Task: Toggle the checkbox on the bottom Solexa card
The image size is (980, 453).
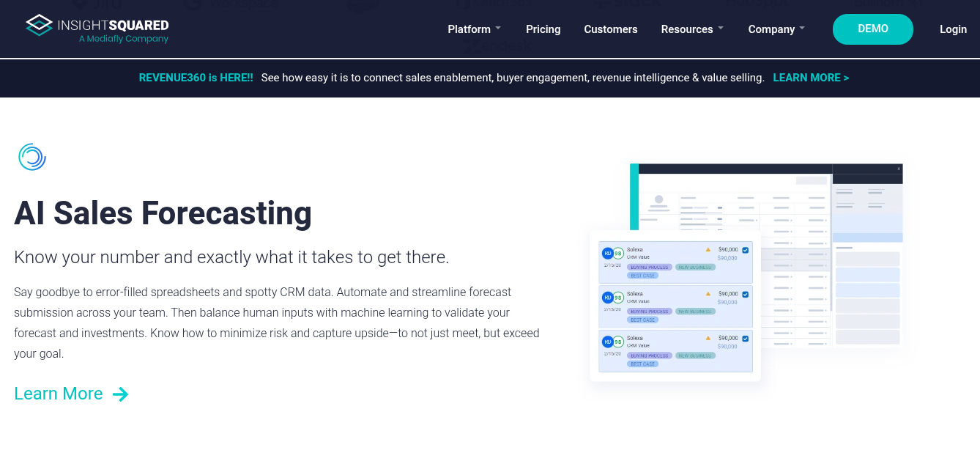Action: point(746,337)
